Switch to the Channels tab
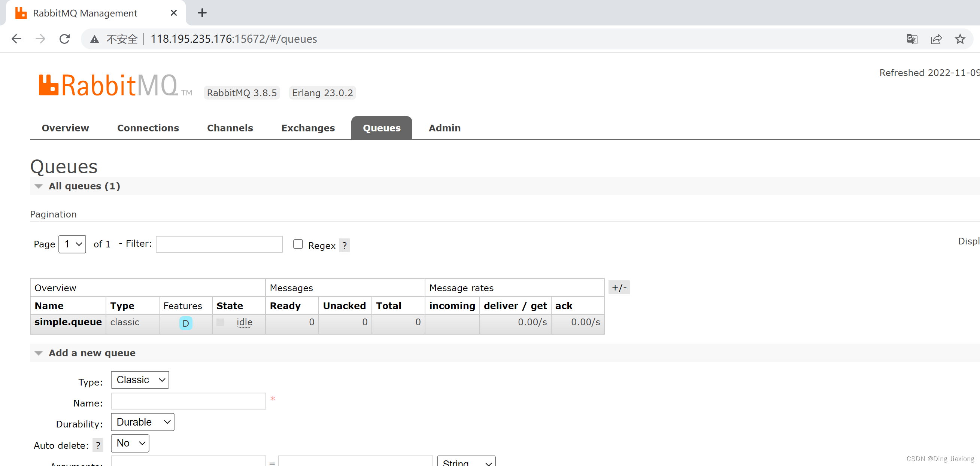The width and height of the screenshot is (980, 466). (x=230, y=128)
